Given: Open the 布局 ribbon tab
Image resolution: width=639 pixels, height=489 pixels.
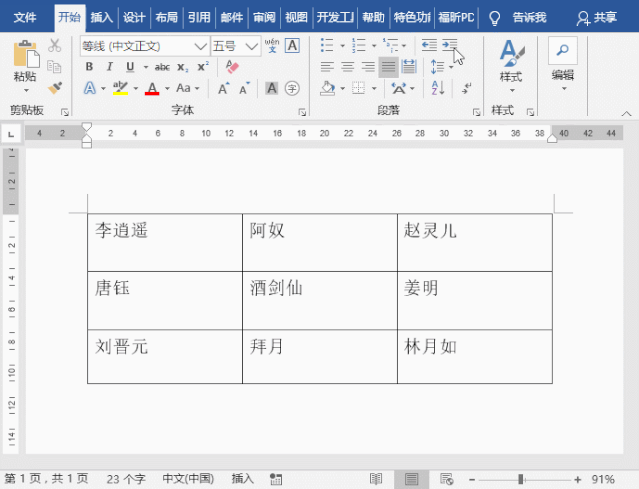Looking at the screenshot, I should tap(167, 17).
